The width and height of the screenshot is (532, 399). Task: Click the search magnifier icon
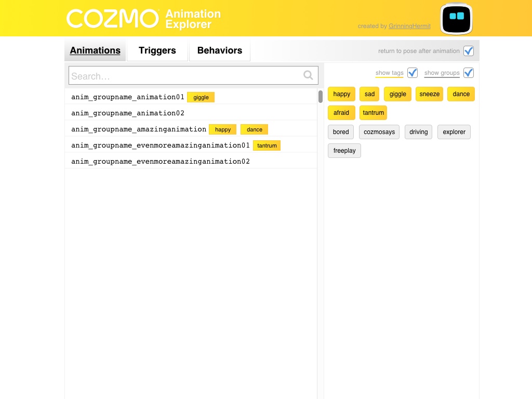pos(308,76)
